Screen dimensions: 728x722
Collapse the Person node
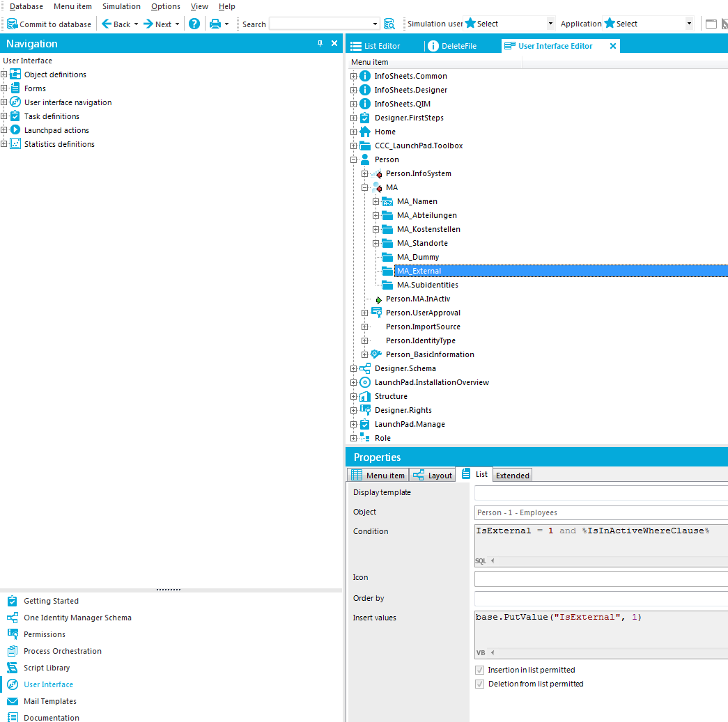click(354, 159)
